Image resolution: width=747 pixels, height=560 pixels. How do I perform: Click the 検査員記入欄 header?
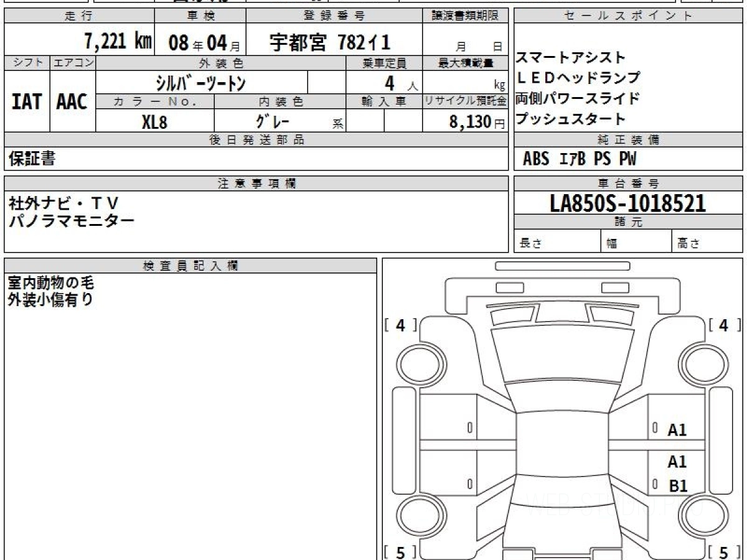click(x=190, y=265)
